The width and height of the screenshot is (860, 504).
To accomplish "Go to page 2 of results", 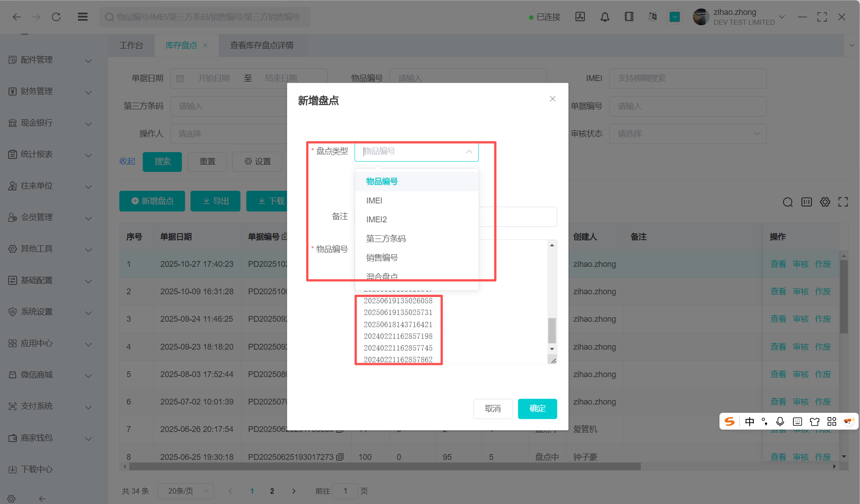I will click(272, 491).
